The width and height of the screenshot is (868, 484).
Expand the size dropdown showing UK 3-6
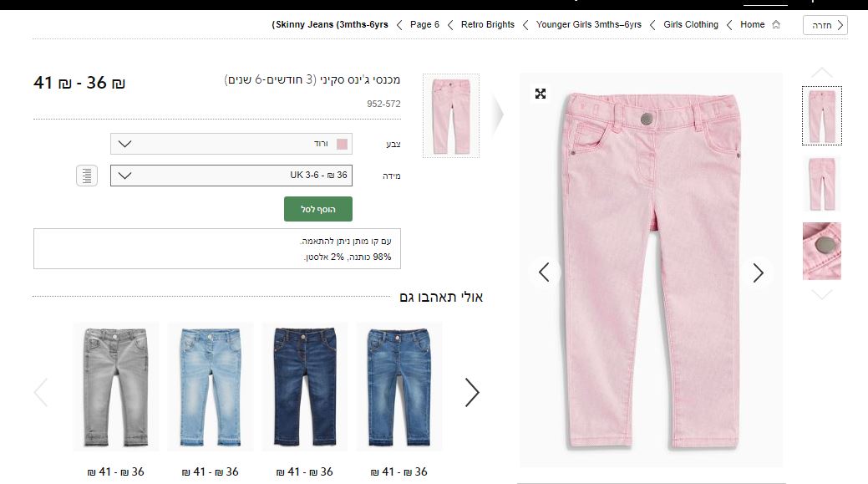pyautogui.click(x=231, y=176)
